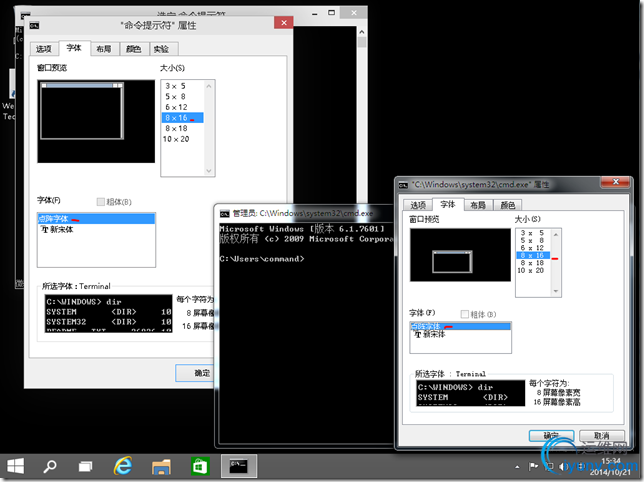Open Windows Store from taskbar
This screenshot has width=644, height=482.
pyautogui.click(x=200, y=467)
